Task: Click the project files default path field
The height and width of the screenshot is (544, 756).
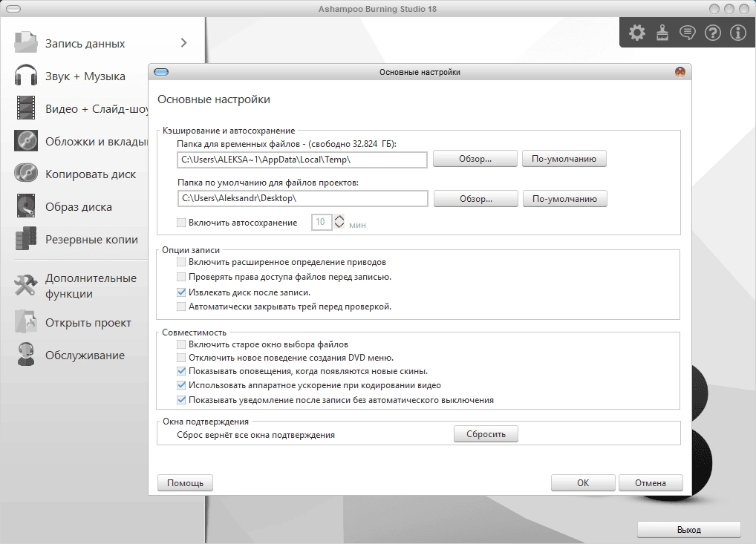Action: click(x=303, y=198)
